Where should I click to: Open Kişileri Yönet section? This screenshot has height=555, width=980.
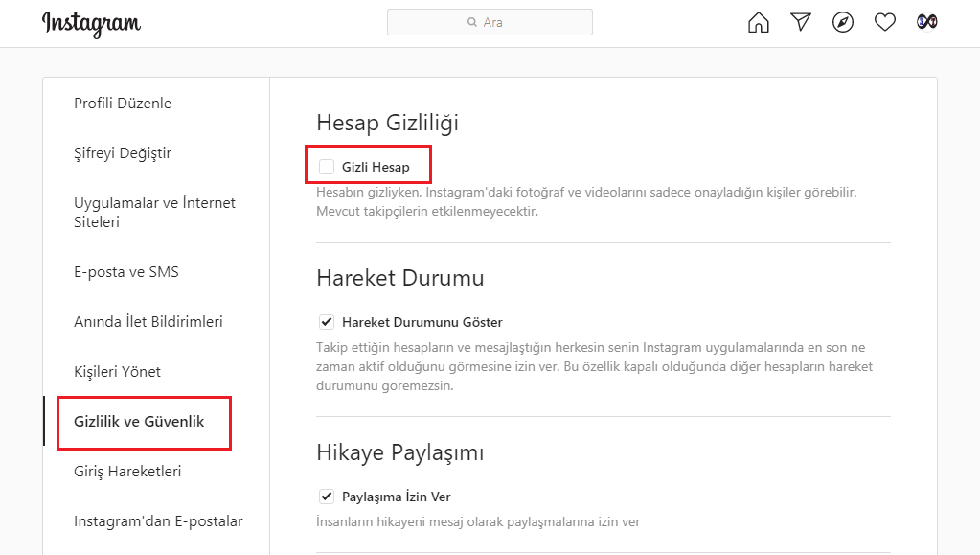click(118, 372)
